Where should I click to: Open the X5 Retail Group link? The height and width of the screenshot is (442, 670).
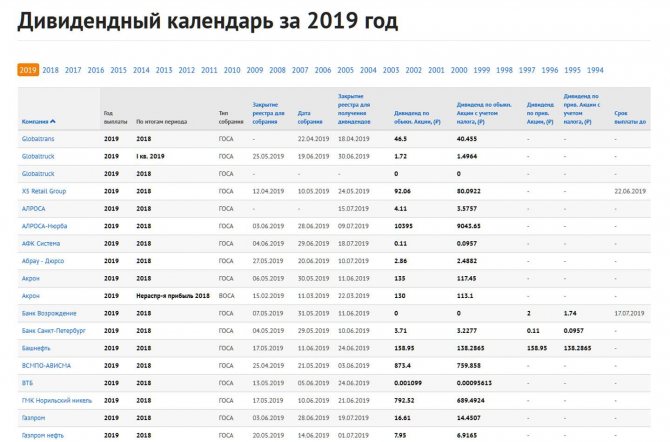[44, 191]
